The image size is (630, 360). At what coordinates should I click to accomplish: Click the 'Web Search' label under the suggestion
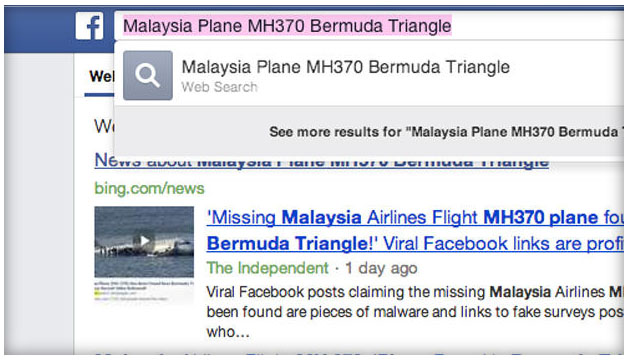(x=219, y=87)
